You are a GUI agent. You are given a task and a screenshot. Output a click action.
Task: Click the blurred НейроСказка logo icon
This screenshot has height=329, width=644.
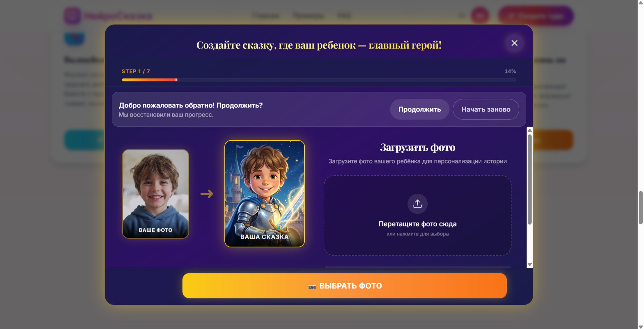tap(72, 16)
